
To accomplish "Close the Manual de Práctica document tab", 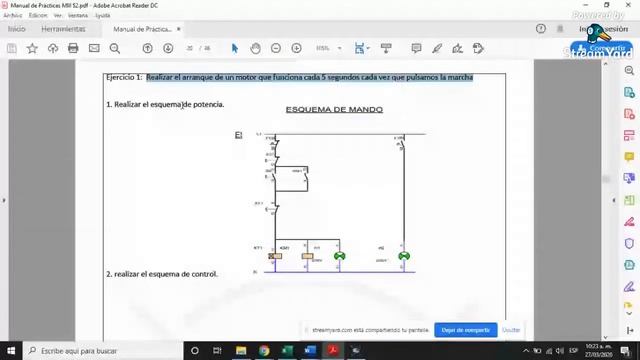I will coord(178,29).
